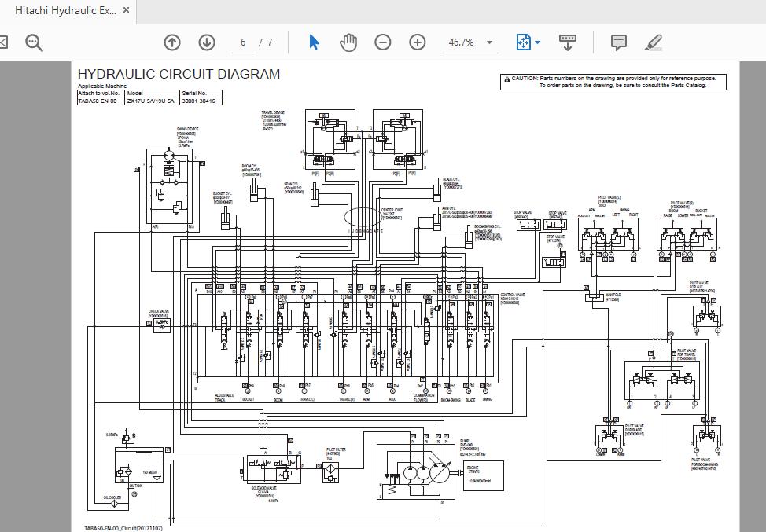Activate the hand pan tool
The width and height of the screenshot is (766, 532).
[348, 42]
